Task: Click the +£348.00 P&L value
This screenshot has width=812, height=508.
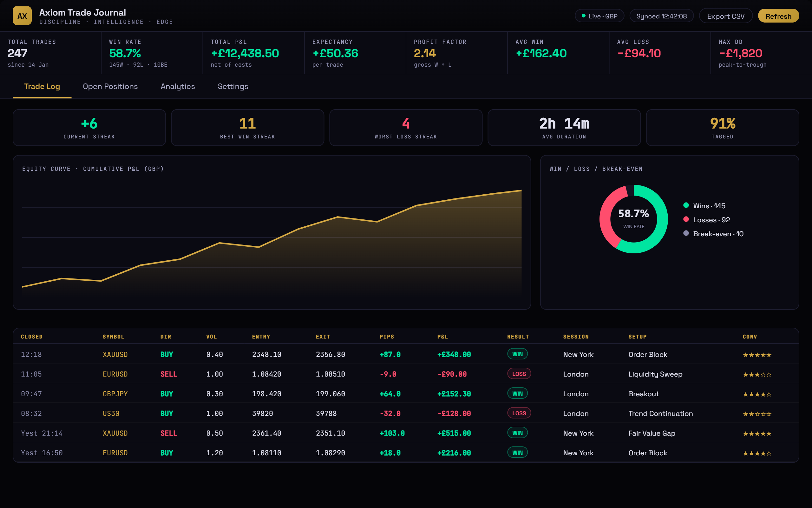Action: click(454, 354)
